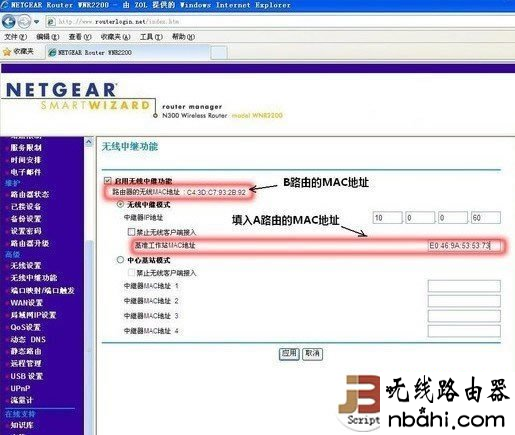Open the 帮助(H) menu
Viewport: 515px width, 435px height.
[183, 37]
